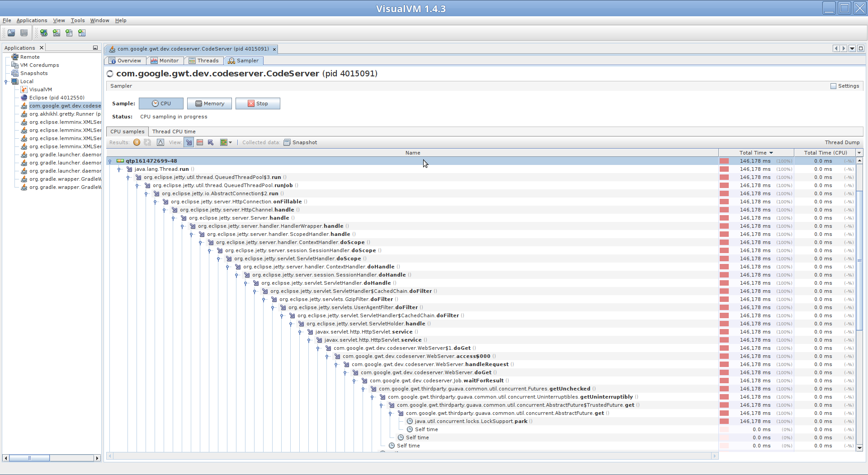This screenshot has width=868, height=475.
Task: Start Memory sampling
Action: 209,103
